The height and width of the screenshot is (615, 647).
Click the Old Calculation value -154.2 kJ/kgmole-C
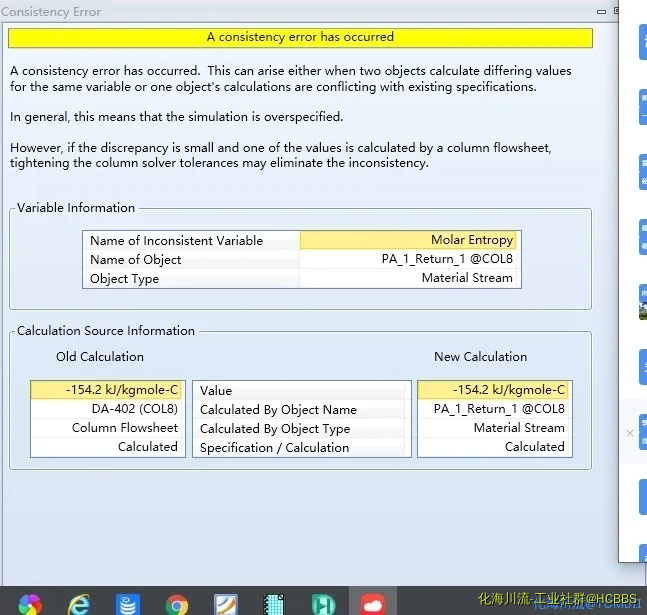[x=107, y=390]
